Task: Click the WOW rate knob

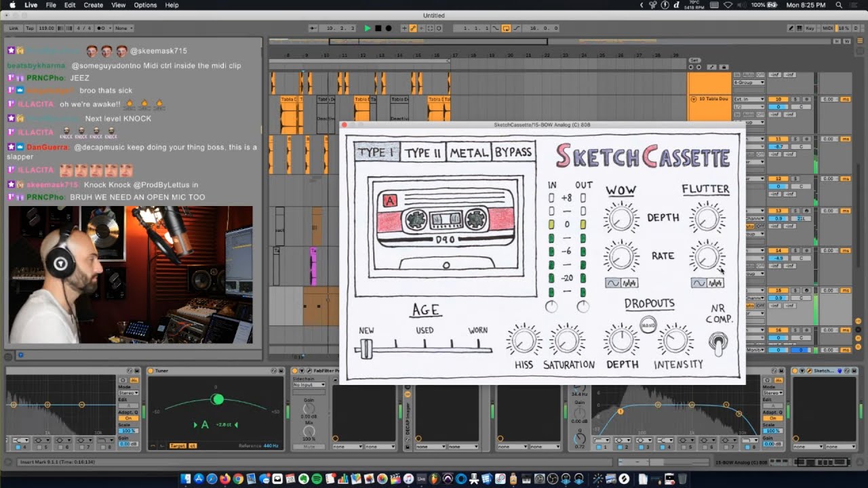Action: [x=621, y=257]
